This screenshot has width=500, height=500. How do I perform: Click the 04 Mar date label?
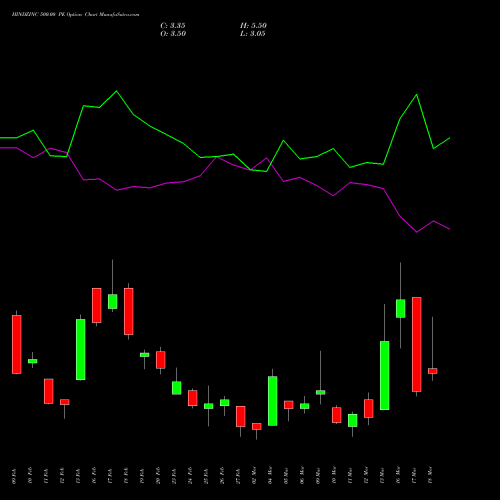[x=270, y=475]
